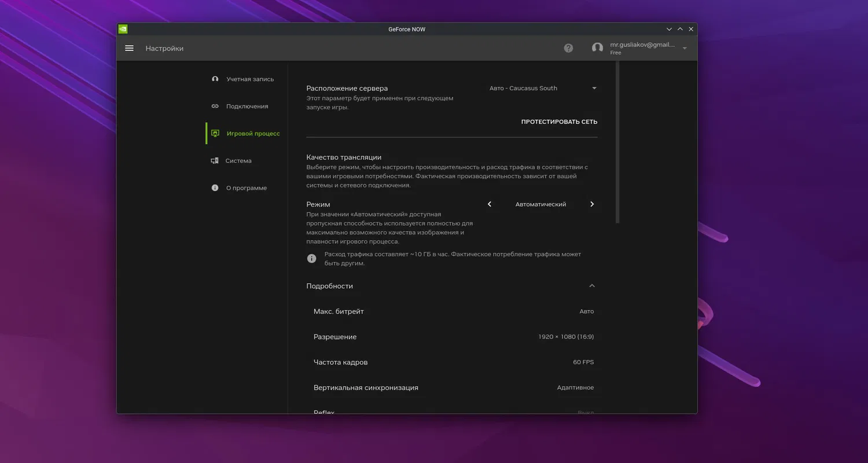The image size is (868, 463).
Task: Click the О программе info icon
Action: click(215, 188)
